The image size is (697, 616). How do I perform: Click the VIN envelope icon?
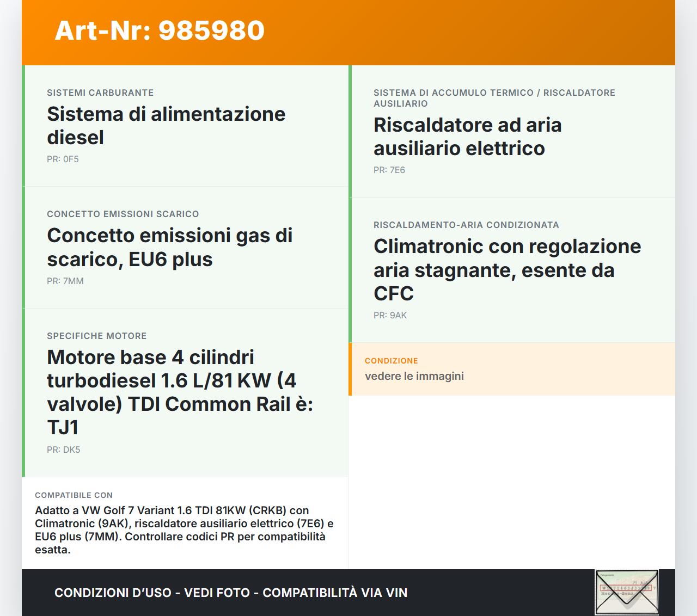click(x=626, y=592)
